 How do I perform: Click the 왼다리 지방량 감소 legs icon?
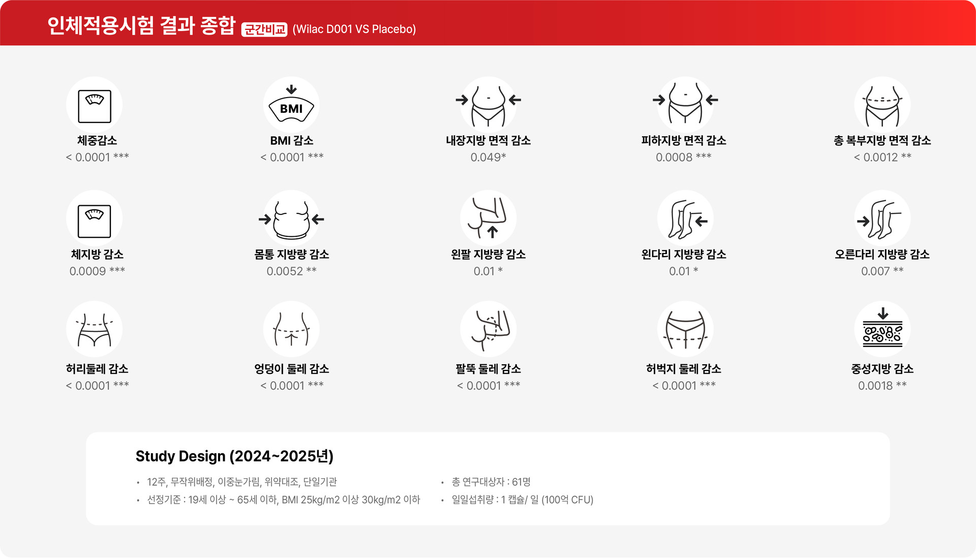[x=685, y=219]
